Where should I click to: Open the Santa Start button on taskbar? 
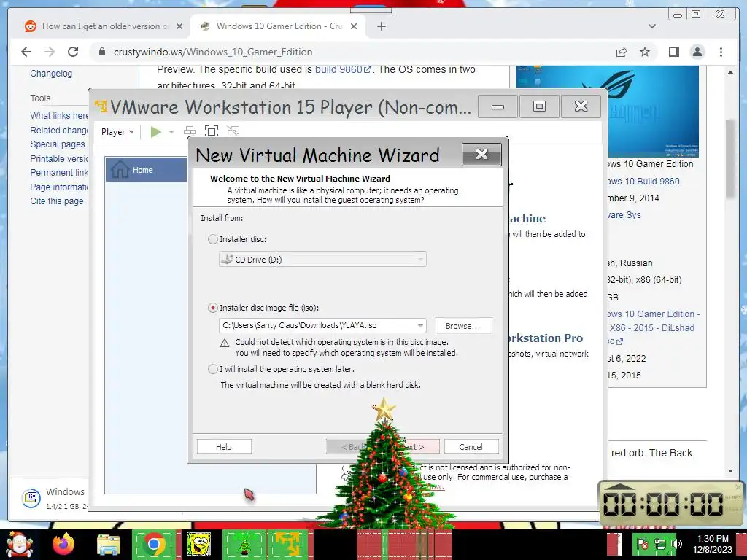pos(18,544)
